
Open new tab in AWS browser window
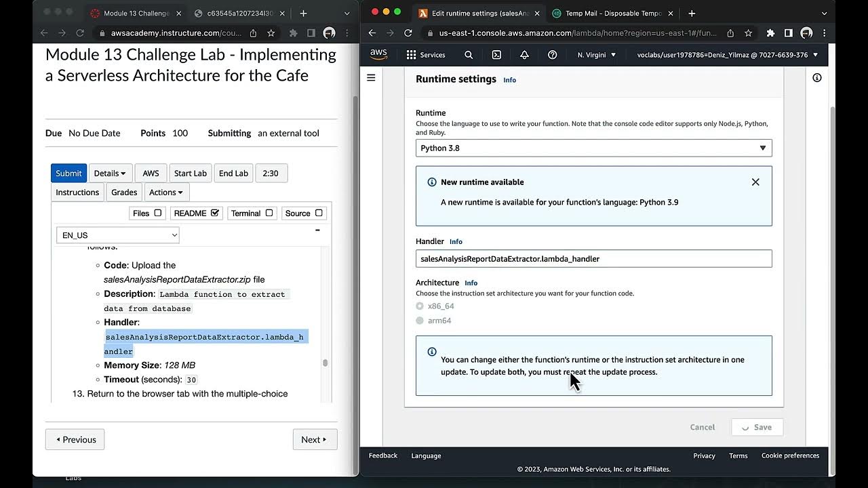coord(692,13)
